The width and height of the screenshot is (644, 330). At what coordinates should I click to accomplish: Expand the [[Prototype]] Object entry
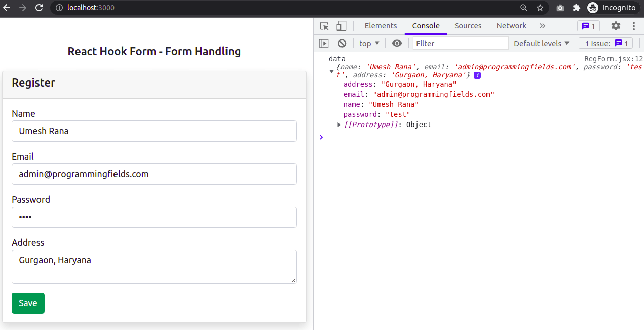pos(339,125)
